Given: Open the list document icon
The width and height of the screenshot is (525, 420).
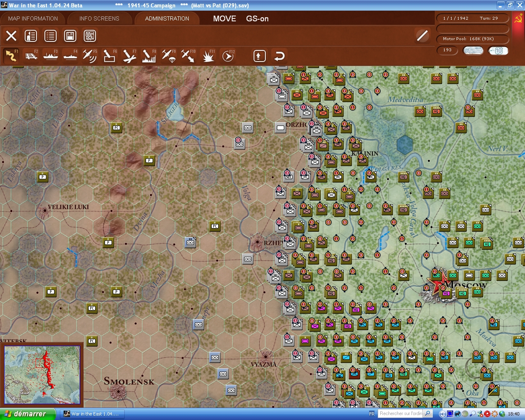Looking at the screenshot, I should (x=50, y=36).
